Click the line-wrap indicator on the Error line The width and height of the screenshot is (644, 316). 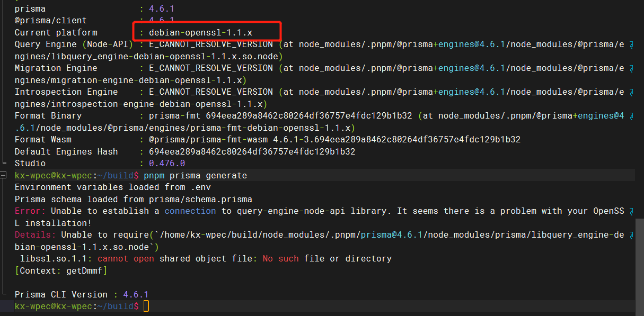[x=631, y=211]
